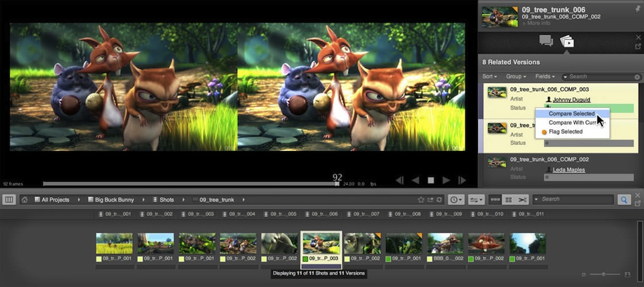Viewport: 644px width, 287px height.
Task: Click the scissors cut icon in the toolbar
Action: point(523,200)
